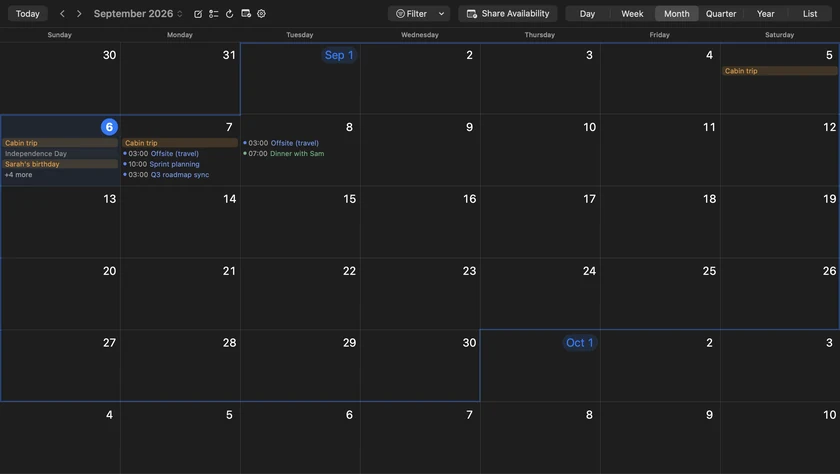
Task: Select date 15 in the calendar
Action: 349,199
